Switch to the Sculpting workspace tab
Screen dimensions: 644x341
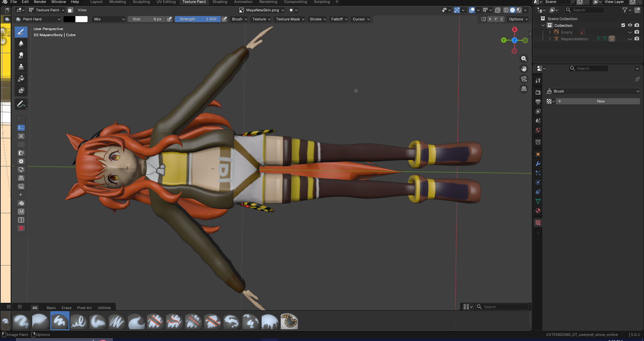pyautogui.click(x=141, y=2)
